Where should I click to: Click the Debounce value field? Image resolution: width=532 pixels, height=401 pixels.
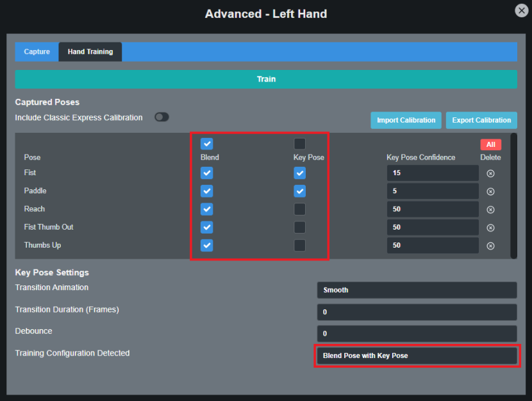[417, 334]
